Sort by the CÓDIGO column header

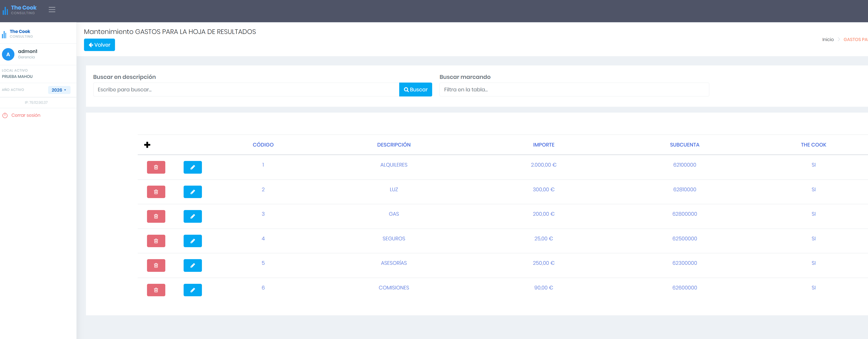tap(263, 145)
